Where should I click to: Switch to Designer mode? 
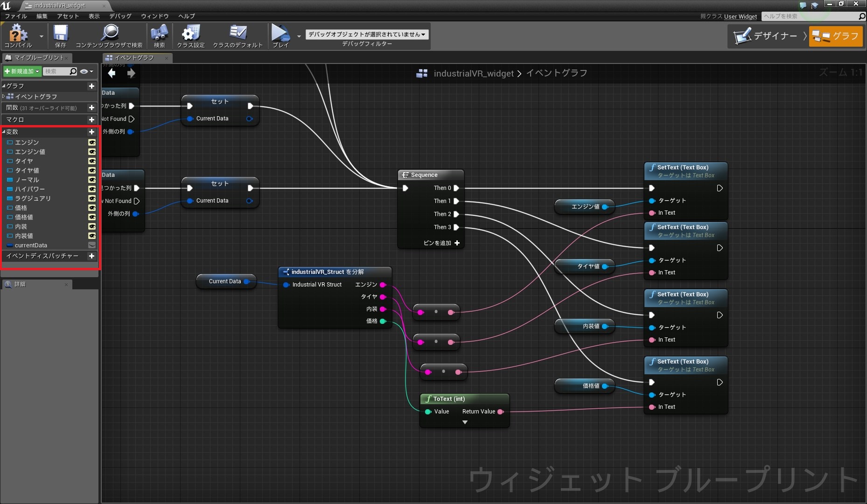[767, 36]
